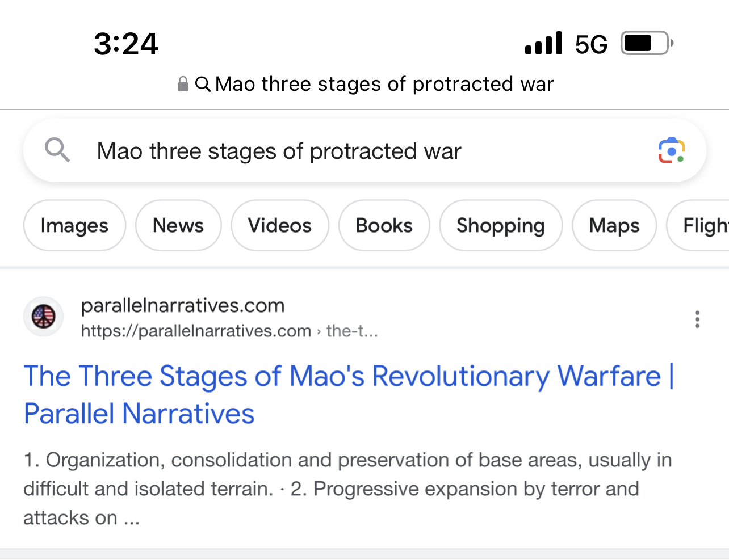Tap the Google Lens camera icon
The width and height of the screenshot is (729, 560).
pos(671,151)
